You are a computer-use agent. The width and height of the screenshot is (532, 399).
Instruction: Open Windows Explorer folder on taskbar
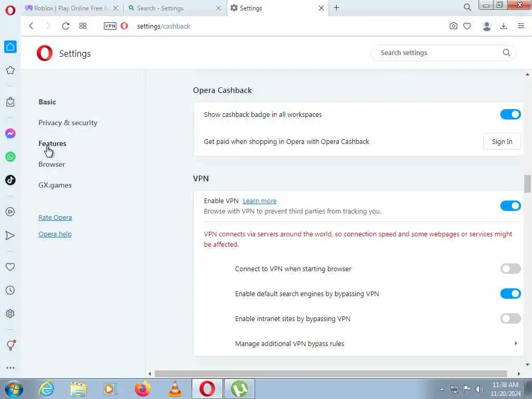pyautogui.click(x=79, y=389)
